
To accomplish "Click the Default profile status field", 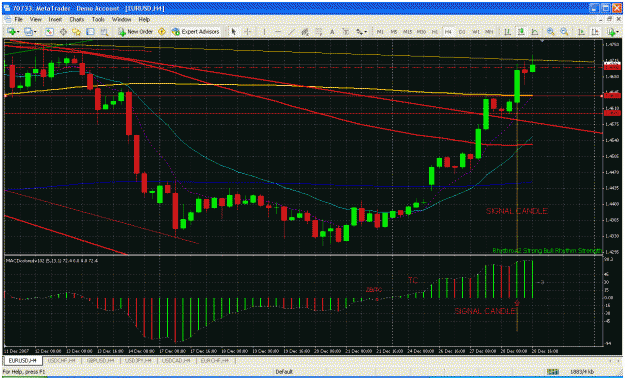I will pyautogui.click(x=284, y=372).
